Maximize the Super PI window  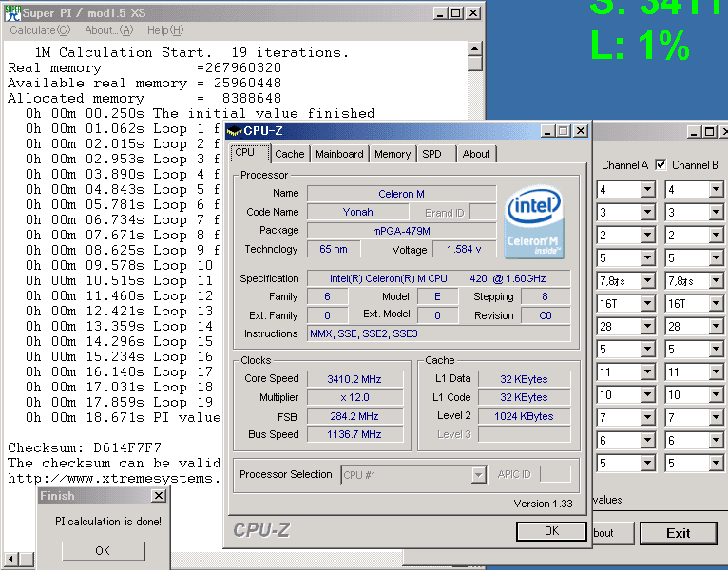click(x=456, y=13)
